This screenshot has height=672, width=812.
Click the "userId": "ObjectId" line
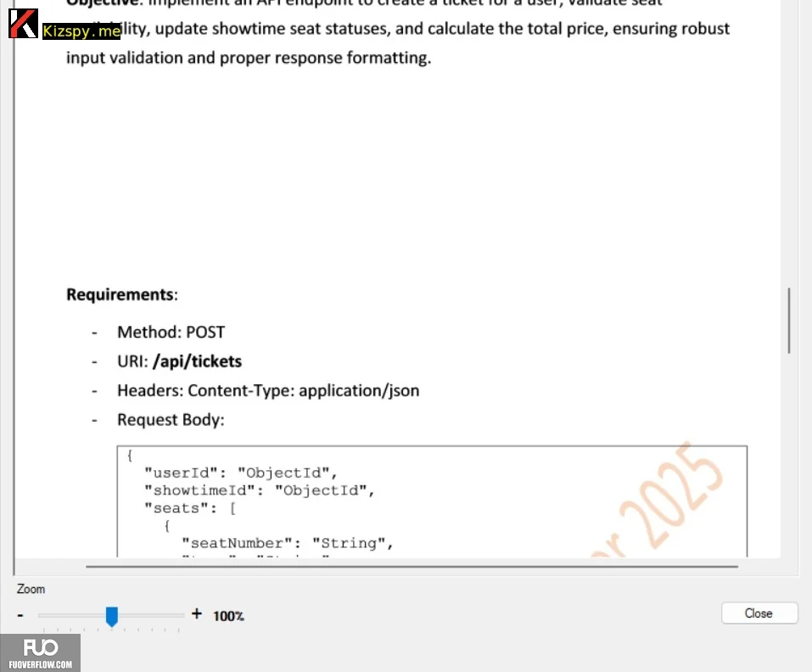(241, 473)
